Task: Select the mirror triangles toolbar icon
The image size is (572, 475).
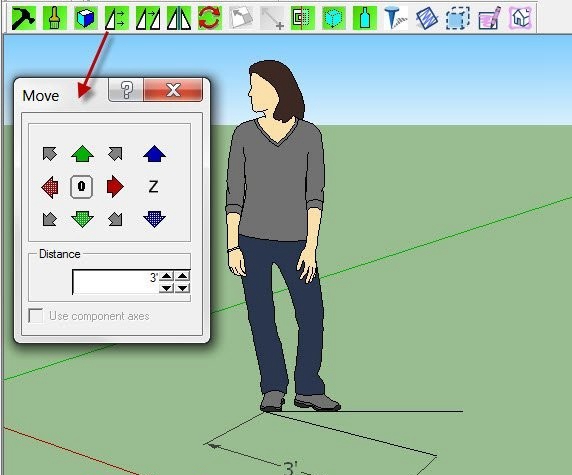Action: (179, 18)
